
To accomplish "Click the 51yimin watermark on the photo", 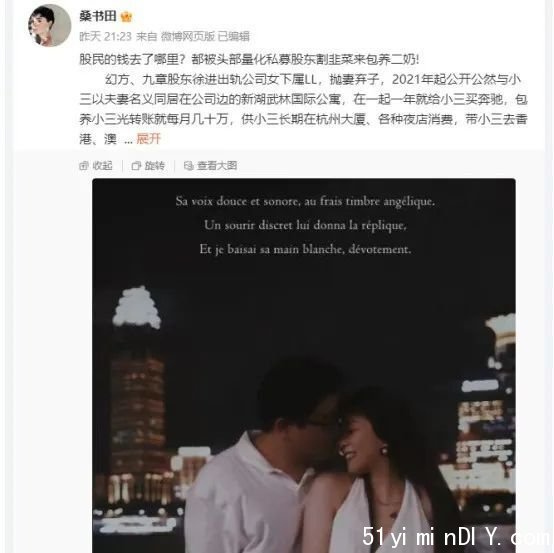I will 457,537.
